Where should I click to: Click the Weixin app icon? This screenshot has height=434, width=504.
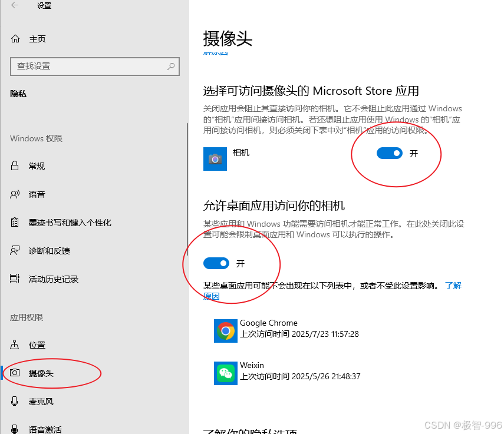(226, 373)
